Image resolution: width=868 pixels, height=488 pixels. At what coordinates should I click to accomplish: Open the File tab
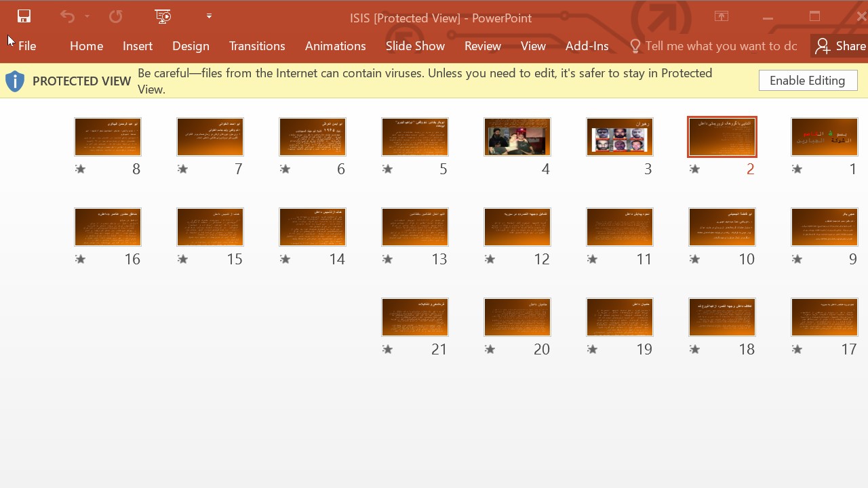pyautogui.click(x=27, y=46)
